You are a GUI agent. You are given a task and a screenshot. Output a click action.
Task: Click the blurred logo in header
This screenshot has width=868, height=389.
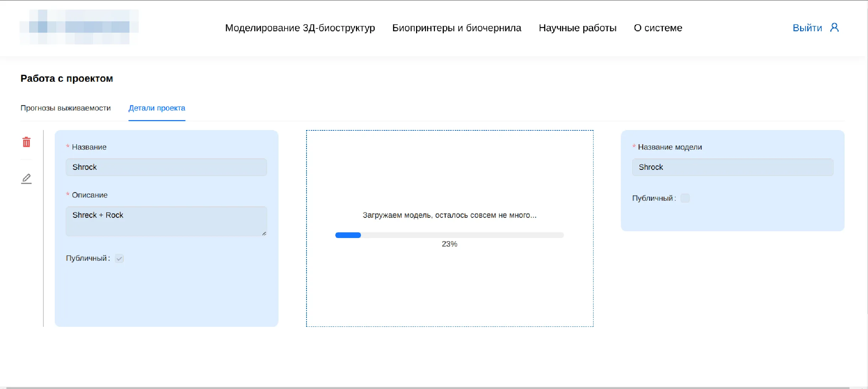point(79,27)
